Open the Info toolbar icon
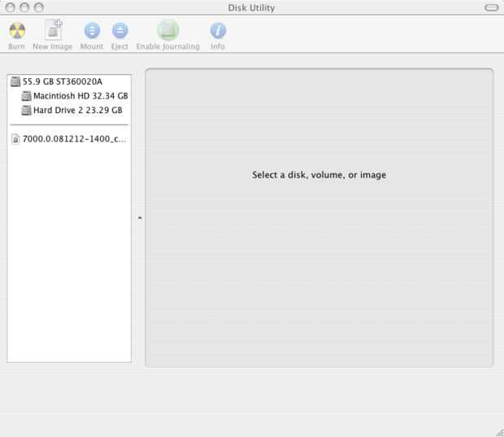Screen dimensions: 504x437 218,31
